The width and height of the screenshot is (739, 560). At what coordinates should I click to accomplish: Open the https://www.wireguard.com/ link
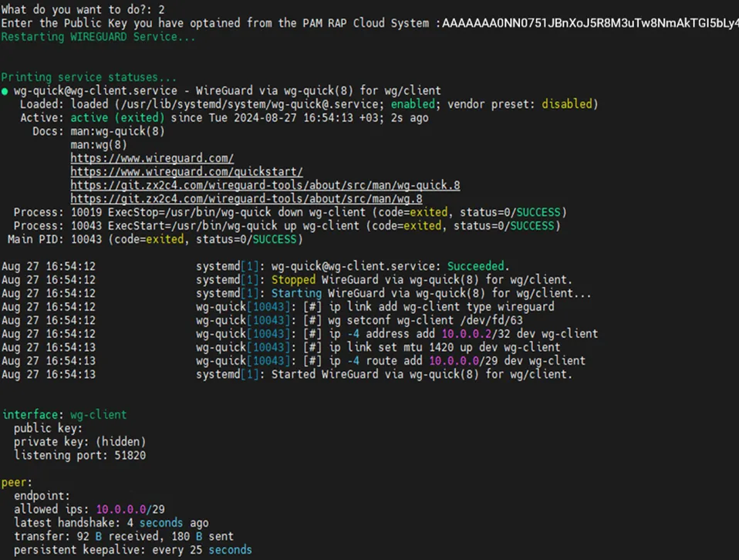click(x=152, y=158)
